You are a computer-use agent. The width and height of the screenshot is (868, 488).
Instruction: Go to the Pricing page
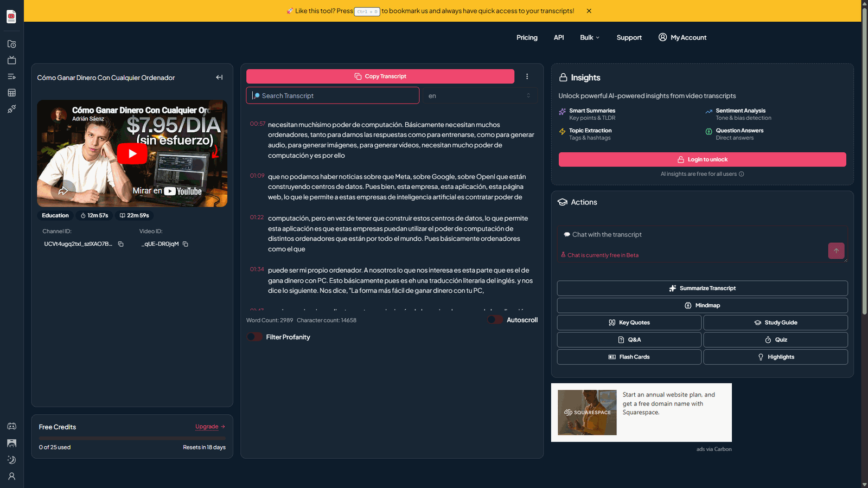pos(527,37)
